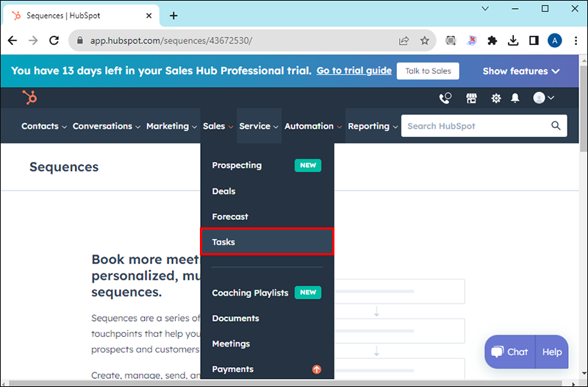Screen dimensions: 588x387
Task: Bookmark this page with the star
Action: click(x=425, y=40)
